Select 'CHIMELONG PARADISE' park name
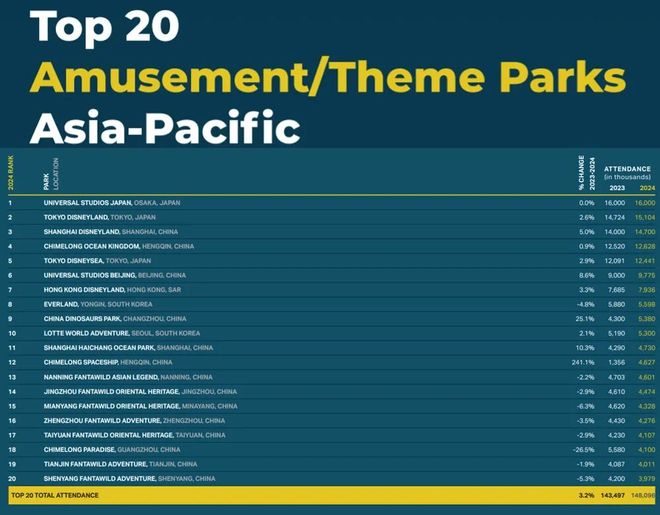 [80, 450]
